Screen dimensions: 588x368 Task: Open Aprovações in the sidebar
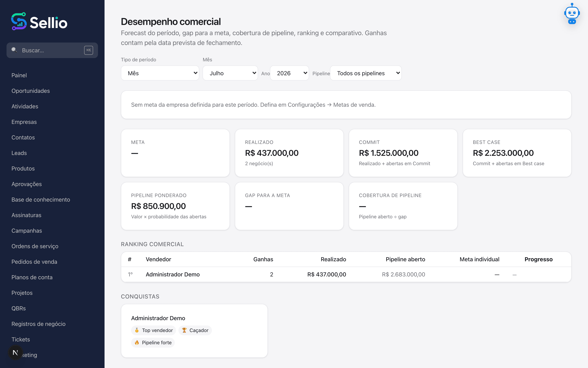[x=27, y=184]
